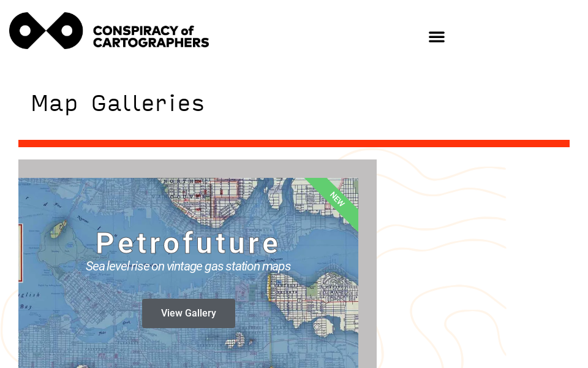
Task: Click the Map Galleries page heading
Action: pos(118,103)
